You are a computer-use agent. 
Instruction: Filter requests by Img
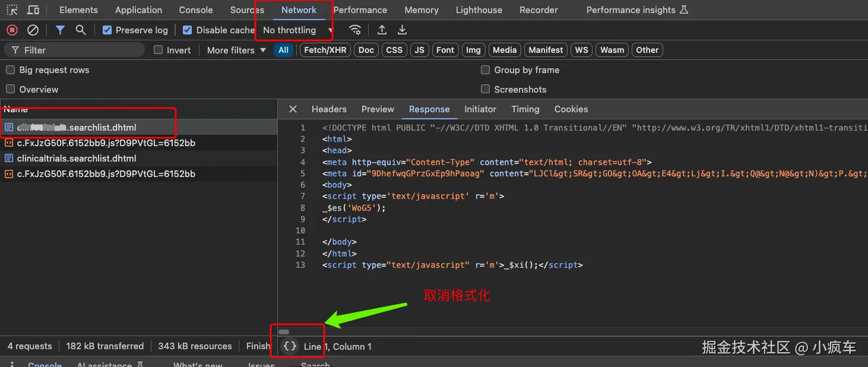(x=473, y=50)
